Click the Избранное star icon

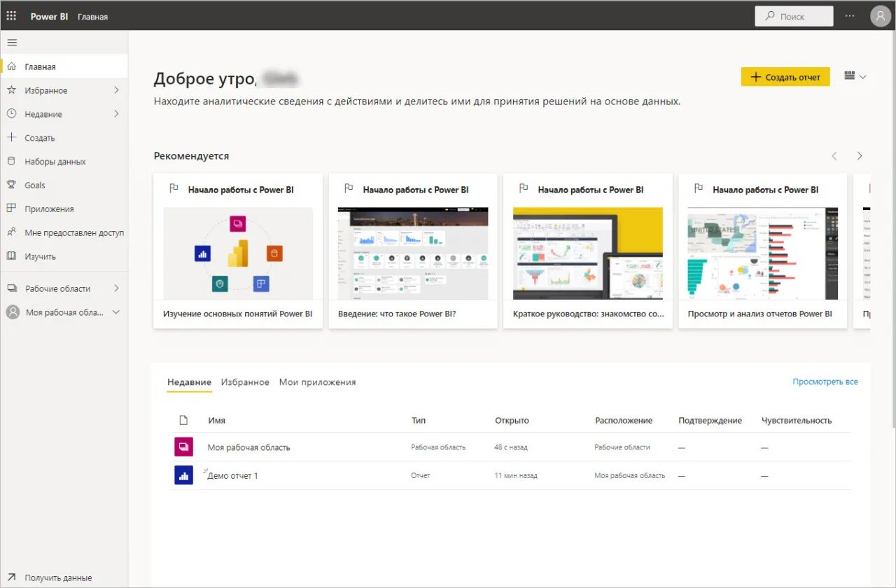(11, 90)
